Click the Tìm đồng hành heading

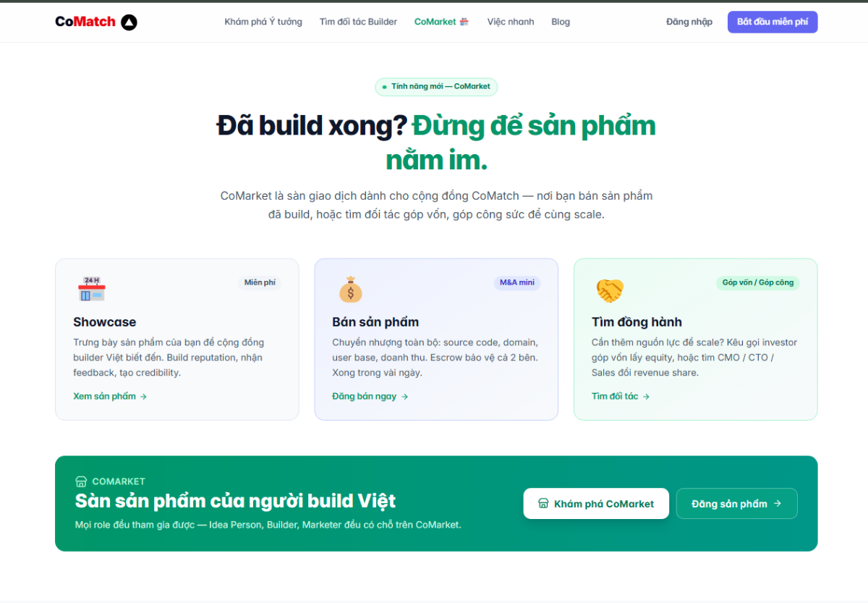coord(637,322)
